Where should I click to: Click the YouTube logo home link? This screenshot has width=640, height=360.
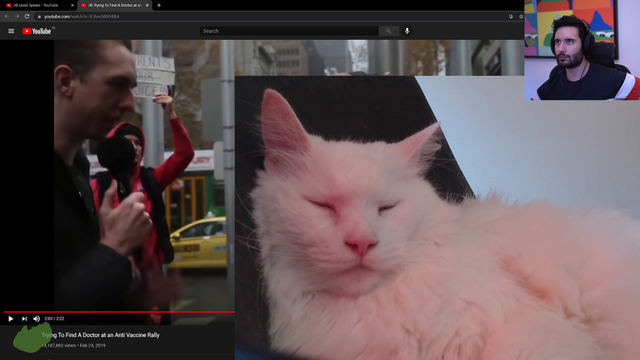37,31
